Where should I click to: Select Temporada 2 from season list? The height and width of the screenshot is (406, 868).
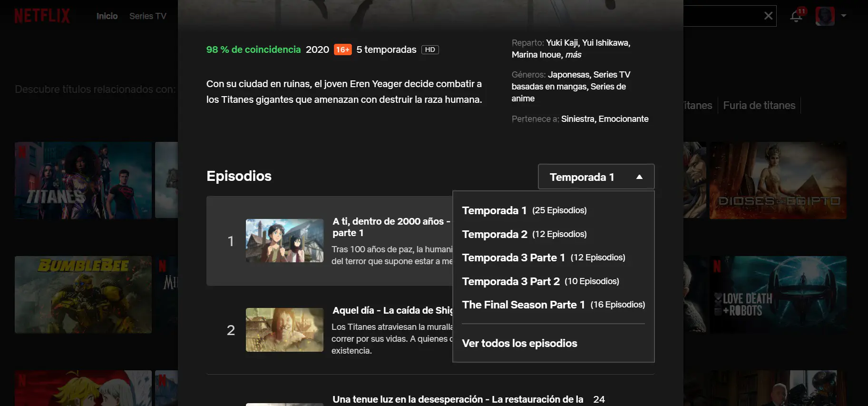click(524, 234)
